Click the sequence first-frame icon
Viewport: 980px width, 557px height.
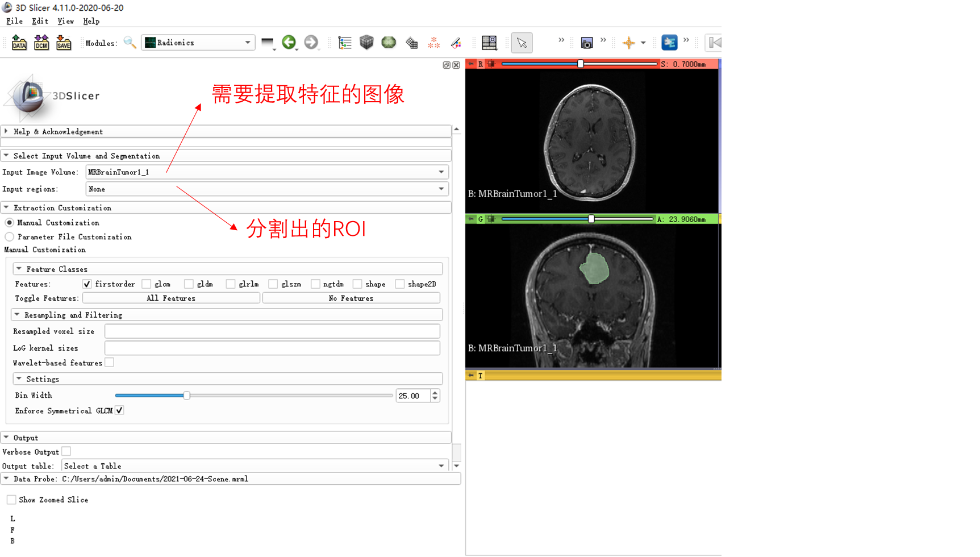715,43
